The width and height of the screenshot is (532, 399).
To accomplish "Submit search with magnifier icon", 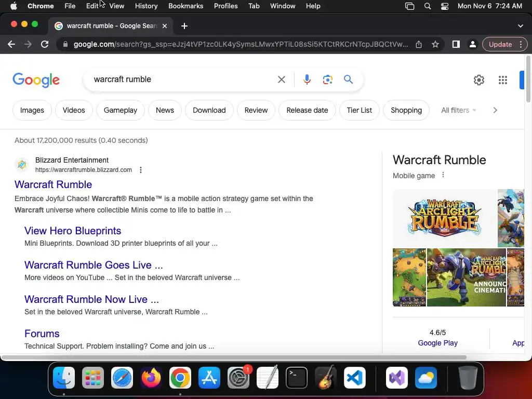I will coord(349,79).
